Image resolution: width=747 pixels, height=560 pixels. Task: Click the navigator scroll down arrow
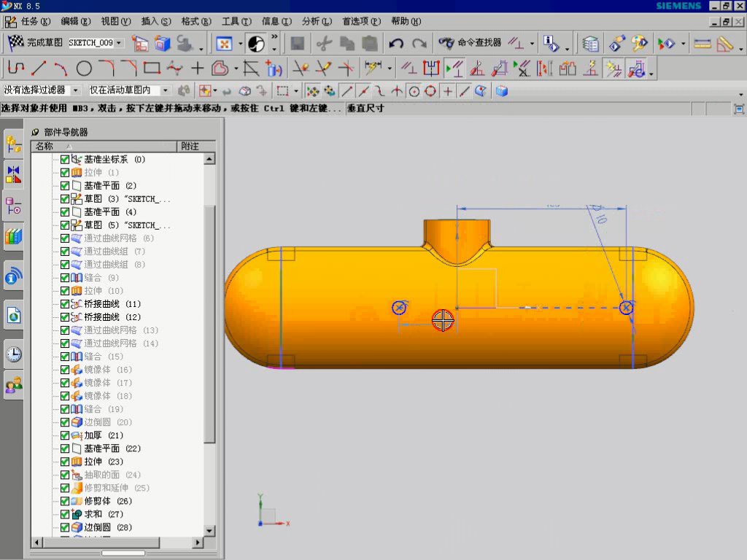[x=209, y=531]
